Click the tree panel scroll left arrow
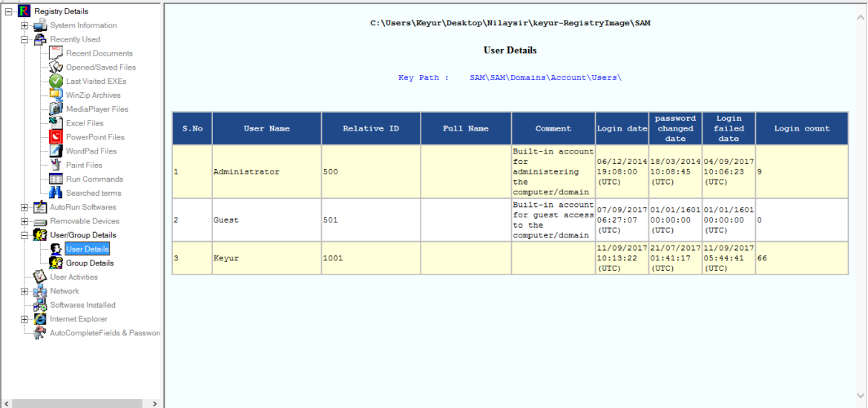868x408 pixels. 5,403
